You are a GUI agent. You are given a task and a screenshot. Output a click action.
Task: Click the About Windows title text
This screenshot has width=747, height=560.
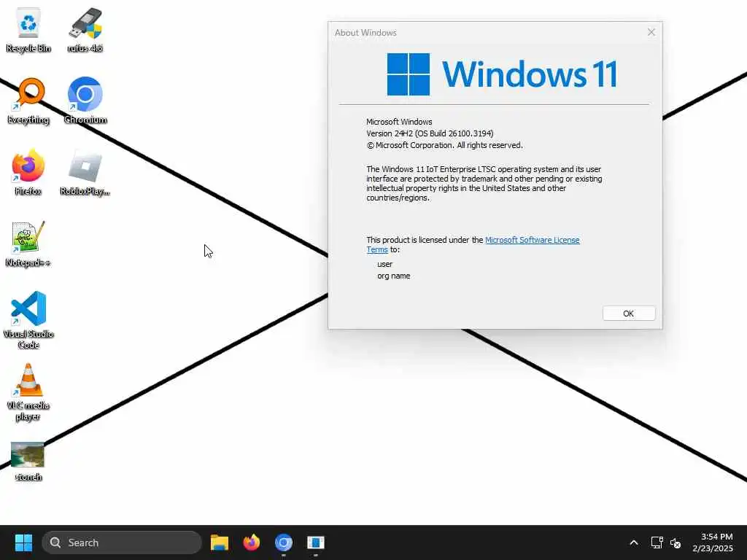tap(365, 32)
